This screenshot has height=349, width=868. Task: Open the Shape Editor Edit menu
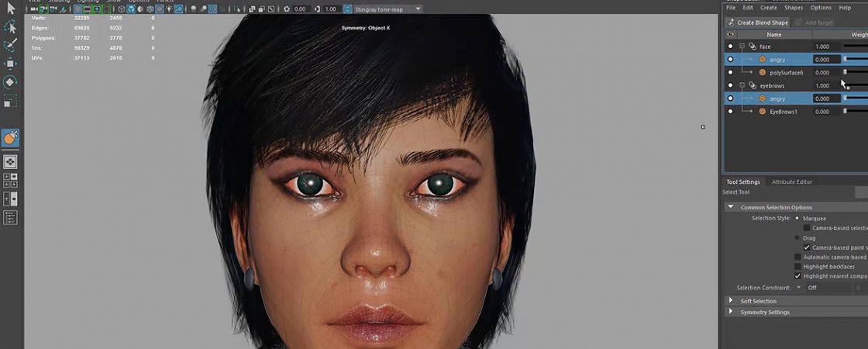pos(748,8)
